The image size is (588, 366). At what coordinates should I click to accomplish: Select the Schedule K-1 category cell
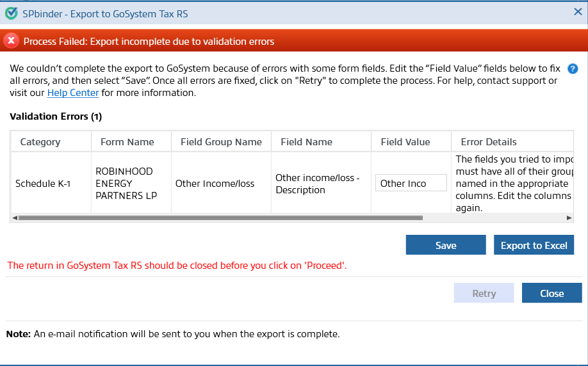43,184
